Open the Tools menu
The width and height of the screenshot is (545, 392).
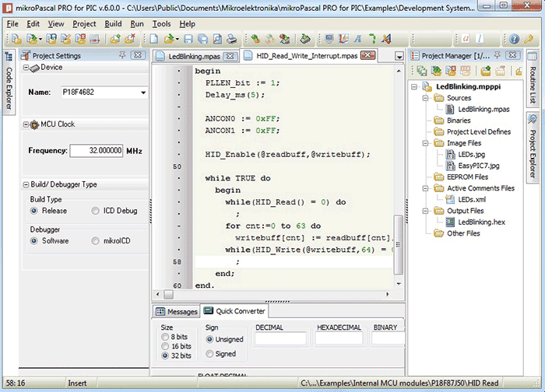coord(162,24)
